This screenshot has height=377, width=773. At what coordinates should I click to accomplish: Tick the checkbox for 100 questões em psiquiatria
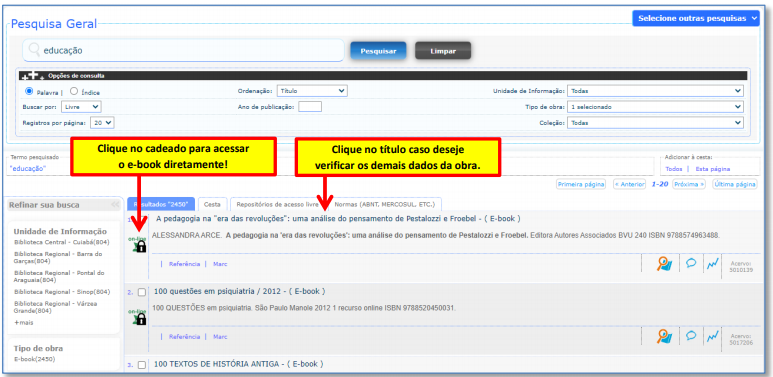pos(142,292)
